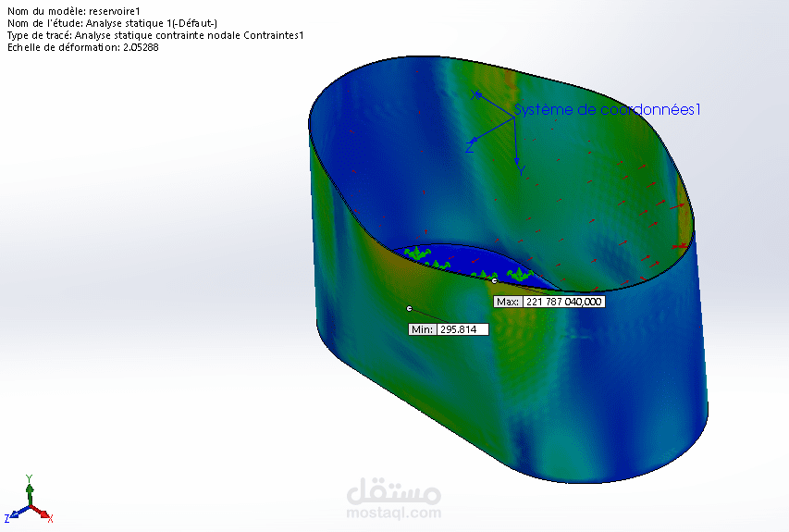The width and height of the screenshot is (789, 532).
Task: Click the orientation triad in the corner
Action: click(x=29, y=500)
